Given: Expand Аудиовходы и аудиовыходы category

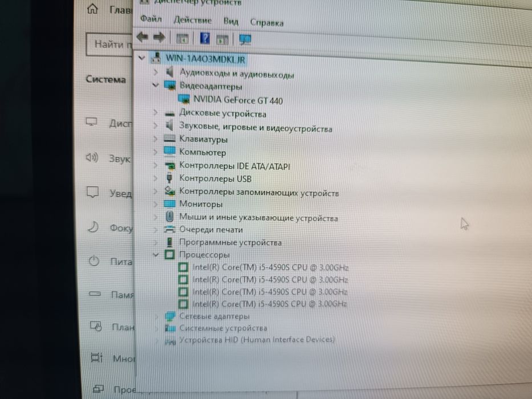Looking at the screenshot, I should tap(156, 72).
